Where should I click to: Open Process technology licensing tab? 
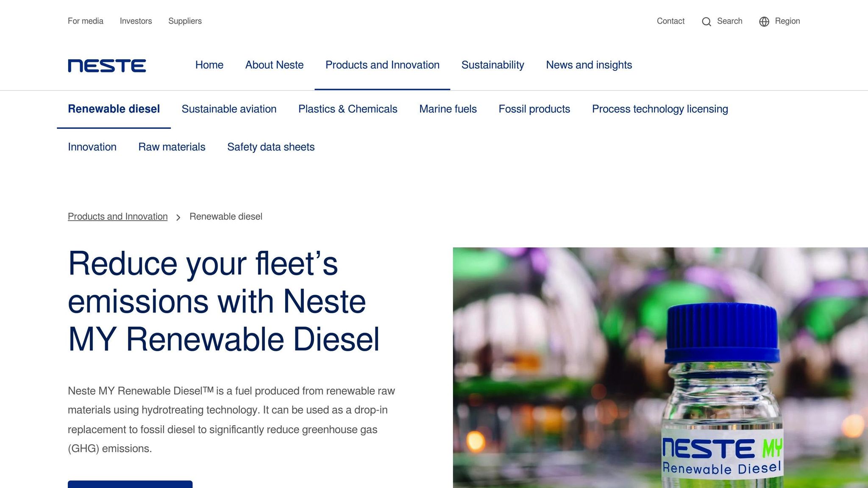pos(660,109)
